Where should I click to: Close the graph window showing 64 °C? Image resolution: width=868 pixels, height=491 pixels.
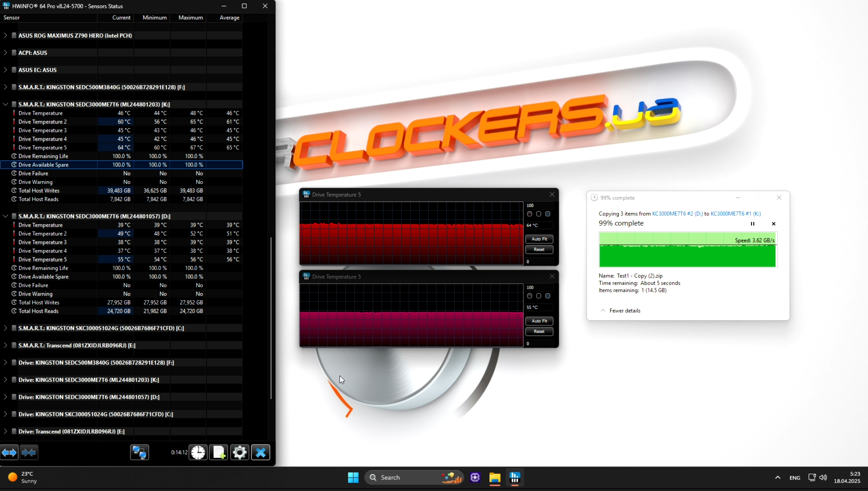552,195
